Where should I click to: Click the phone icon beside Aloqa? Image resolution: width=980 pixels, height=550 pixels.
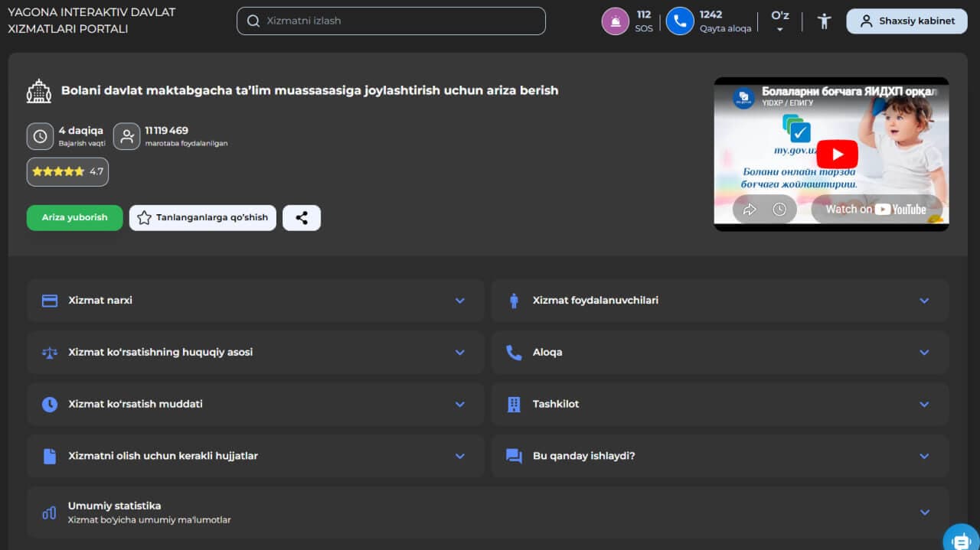pyautogui.click(x=514, y=353)
